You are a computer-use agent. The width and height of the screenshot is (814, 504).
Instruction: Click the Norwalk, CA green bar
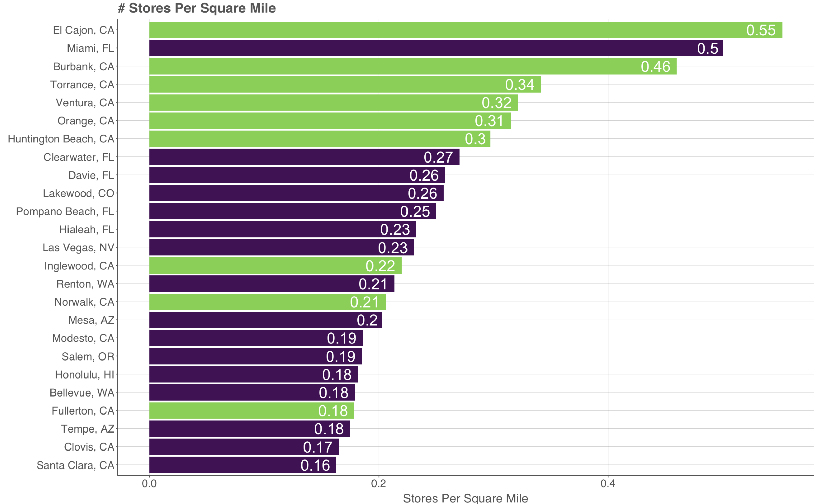(x=267, y=302)
